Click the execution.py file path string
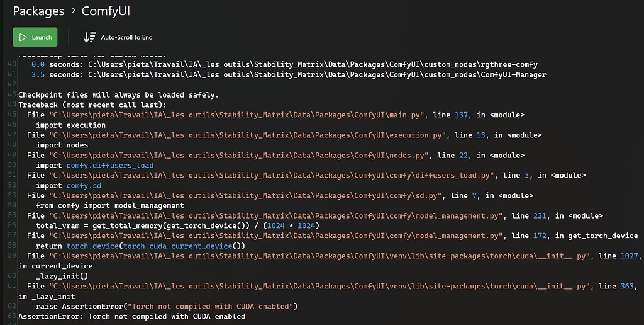This screenshot has width=644, height=325. (x=248, y=135)
